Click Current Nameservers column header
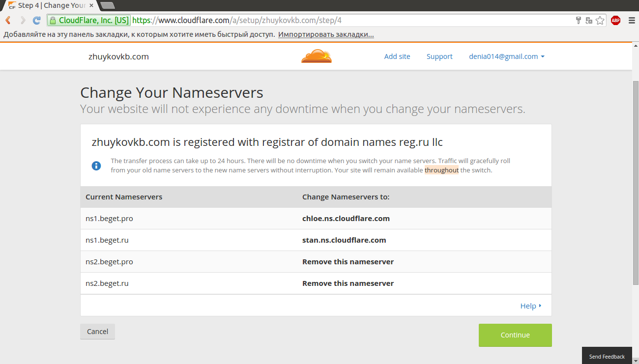This screenshot has height=364, width=639. [x=124, y=197]
